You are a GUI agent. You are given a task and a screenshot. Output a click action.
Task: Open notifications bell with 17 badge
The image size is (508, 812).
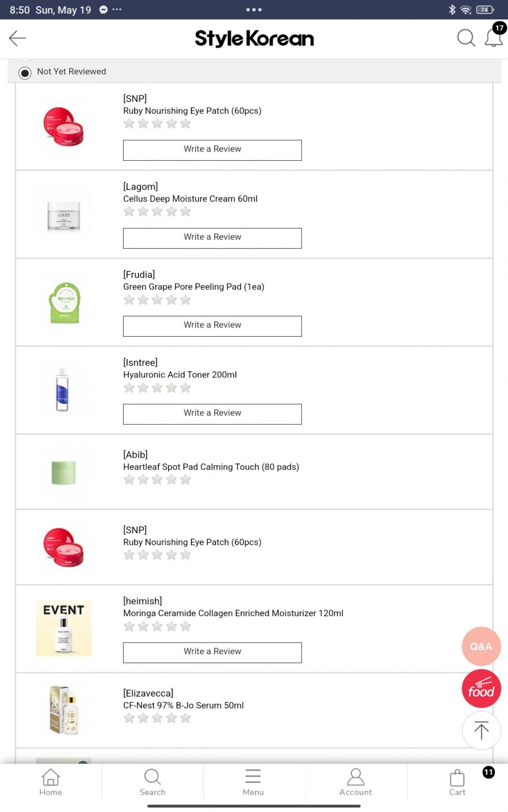494,38
